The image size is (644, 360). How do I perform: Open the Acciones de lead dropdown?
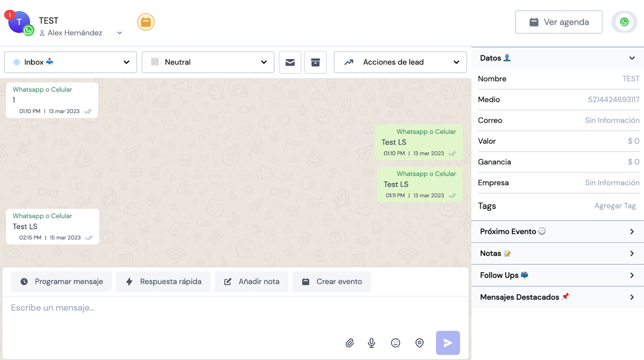[400, 62]
